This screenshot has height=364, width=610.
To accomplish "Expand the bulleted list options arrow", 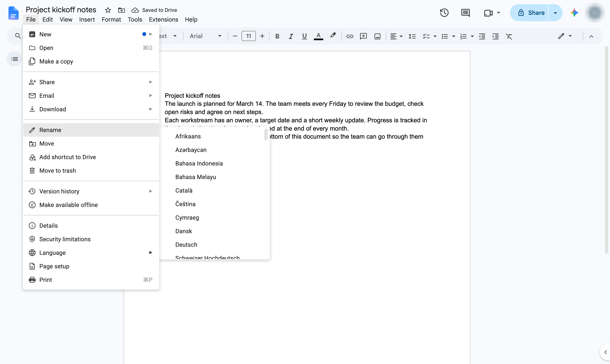I will click(x=454, y=36).
